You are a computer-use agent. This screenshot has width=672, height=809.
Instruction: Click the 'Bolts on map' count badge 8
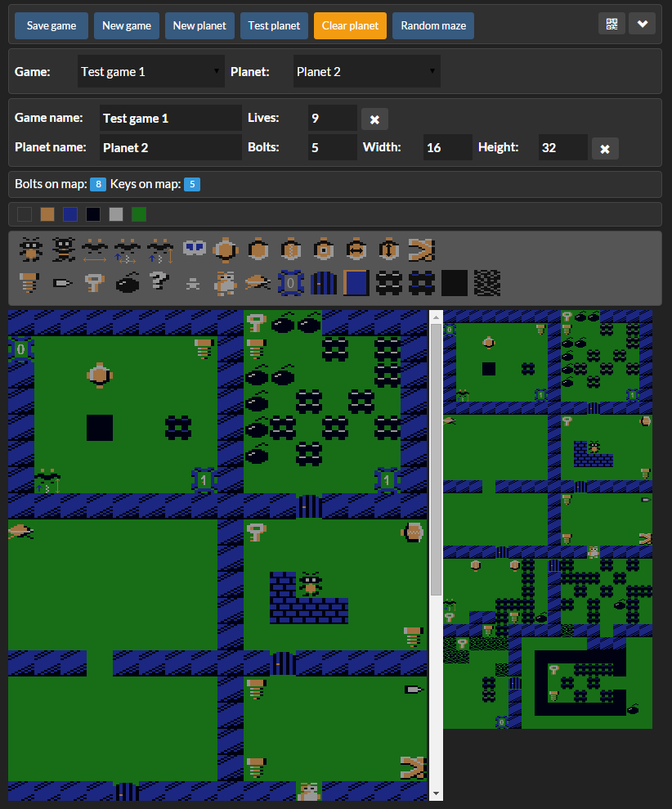pos(98,184)
